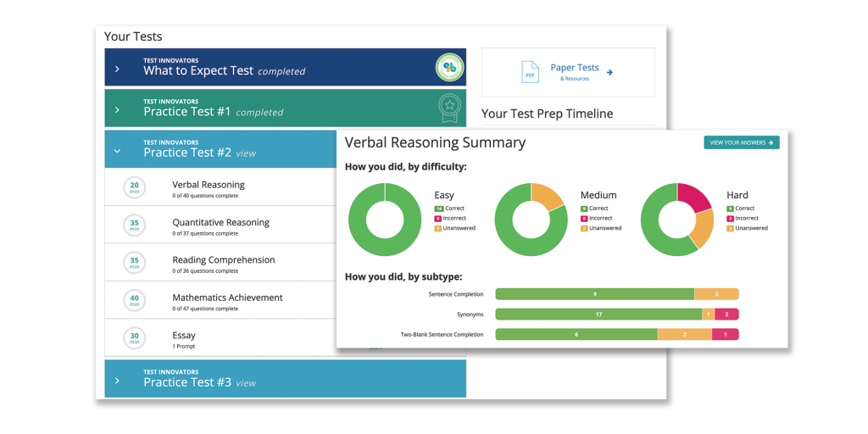868x434 pixels.
Task: Collapse the Practice Test #2 section
Action: 117,150
